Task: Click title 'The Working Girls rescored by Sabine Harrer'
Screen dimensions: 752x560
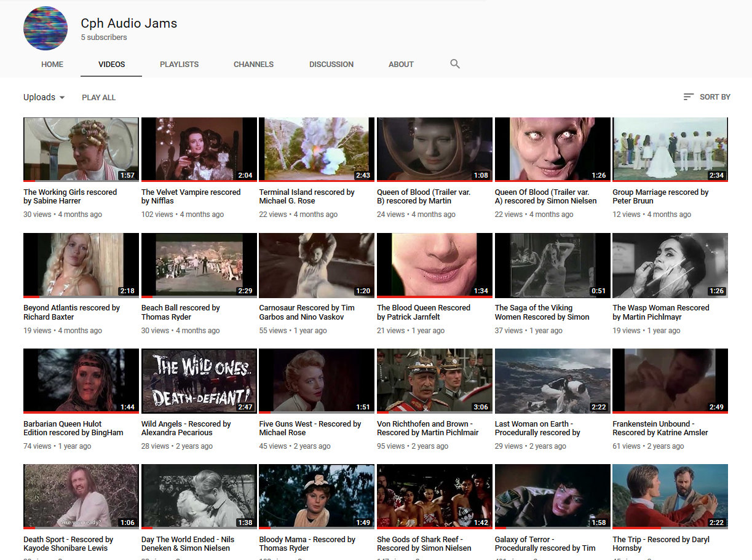Action: (x=70, y=197)
